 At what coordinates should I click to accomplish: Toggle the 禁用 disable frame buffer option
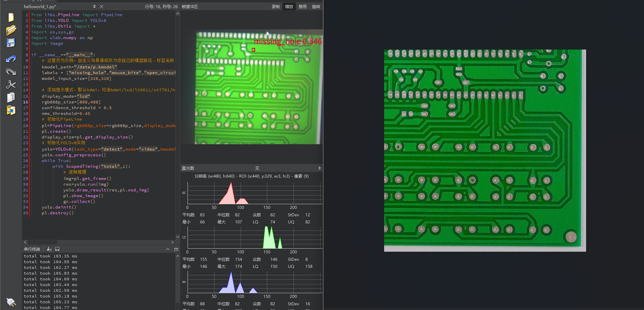click(302, 6)
